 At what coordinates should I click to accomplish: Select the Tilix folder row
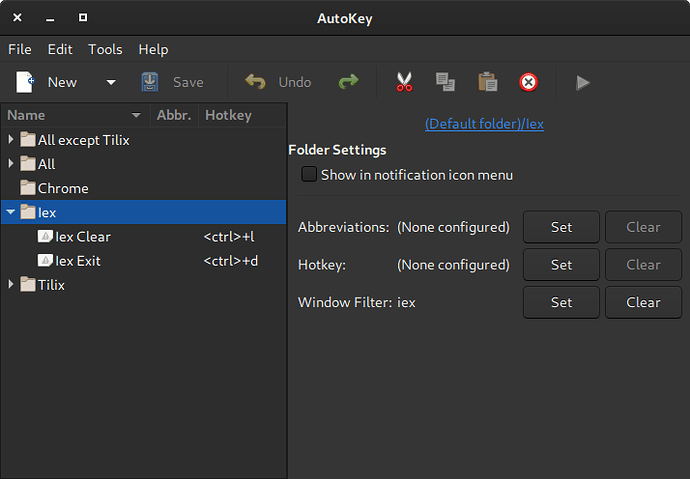tap(143, 285)
